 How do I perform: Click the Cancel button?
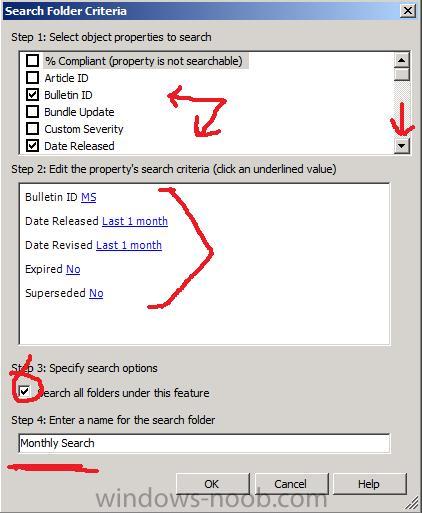point(291,484)
